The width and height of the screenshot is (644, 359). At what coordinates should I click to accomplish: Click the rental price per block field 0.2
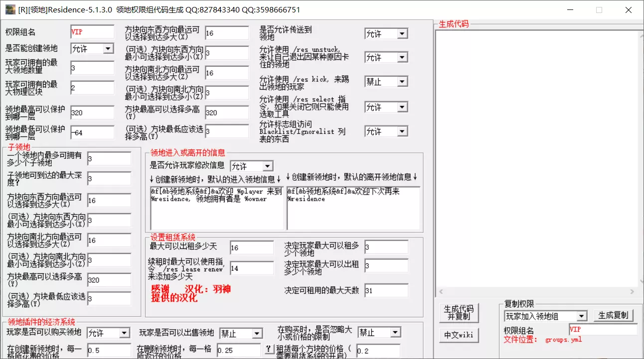[378, 350]
